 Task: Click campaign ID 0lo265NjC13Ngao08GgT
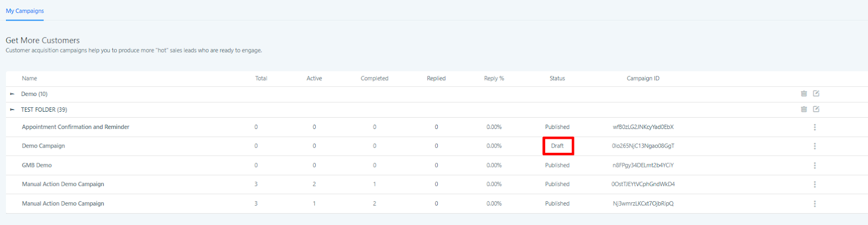coord(643,146)
